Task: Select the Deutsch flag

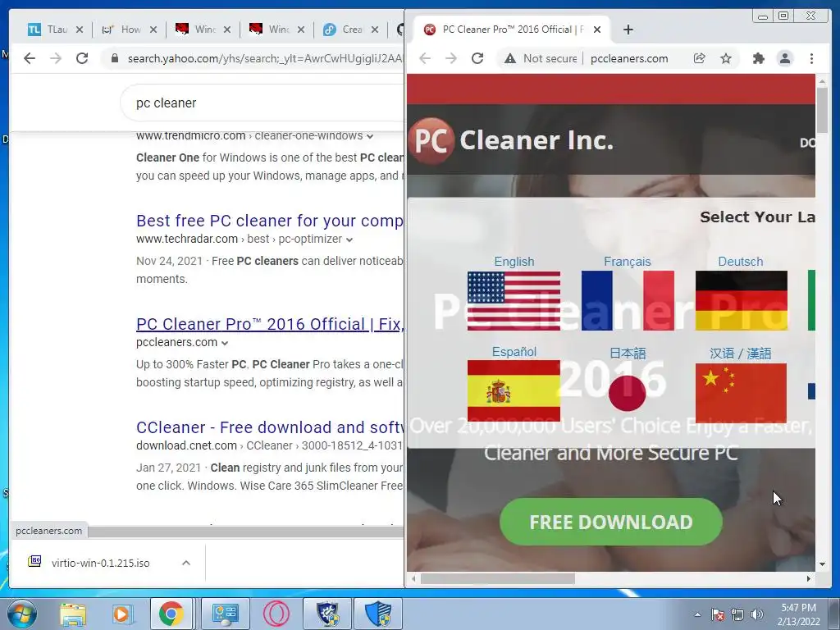Action: click(x=742, y=300)
